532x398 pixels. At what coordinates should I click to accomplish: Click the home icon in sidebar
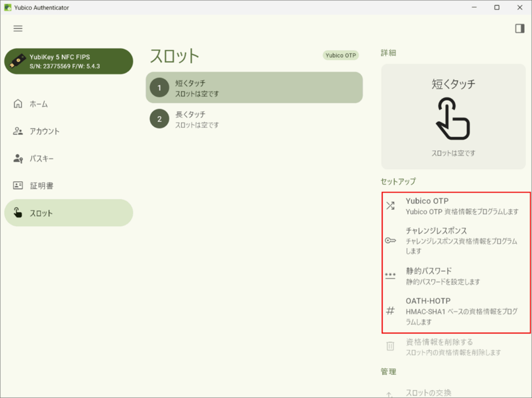tap(18, 103)
